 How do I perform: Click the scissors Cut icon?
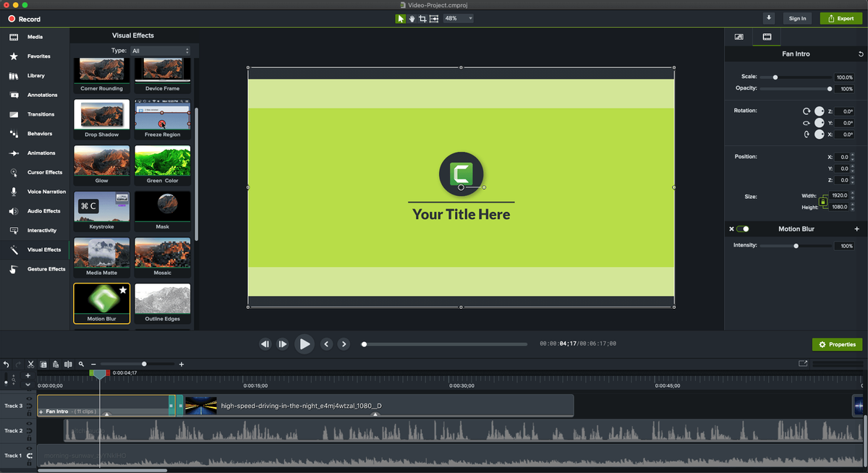click(x=30, y=365)
